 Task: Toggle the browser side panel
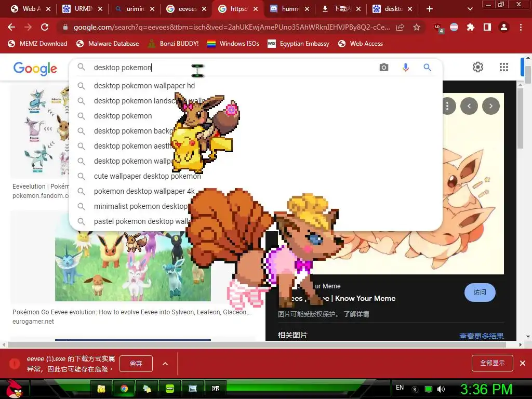487,27
